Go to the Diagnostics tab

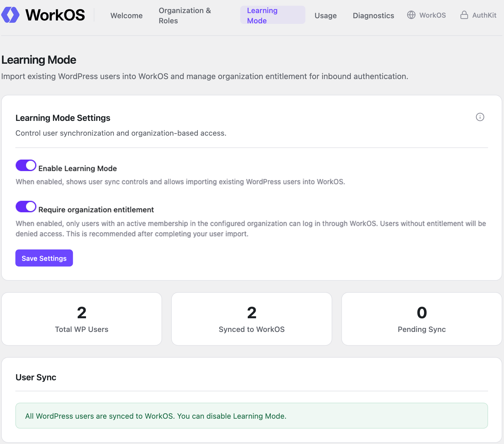click(x=373, y=16)
